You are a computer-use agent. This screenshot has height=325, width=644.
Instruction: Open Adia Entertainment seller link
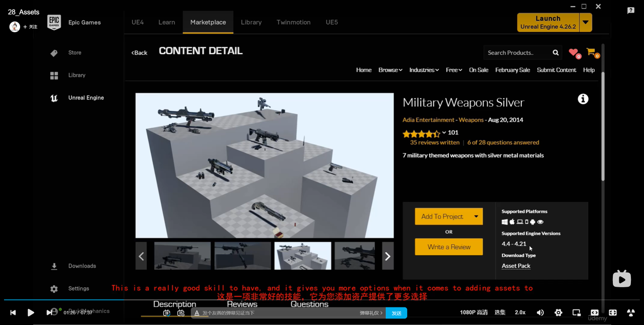[x=428, y=120]
